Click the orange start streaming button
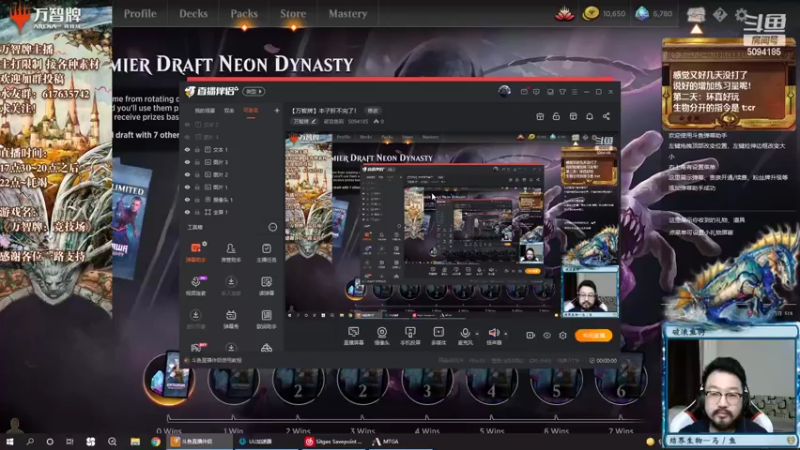The height and width of the screenshot is (450, 800). point(593,335)
